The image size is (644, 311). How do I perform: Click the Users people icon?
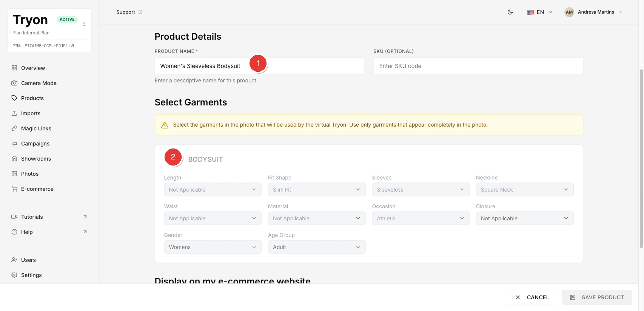click(14, 260)
